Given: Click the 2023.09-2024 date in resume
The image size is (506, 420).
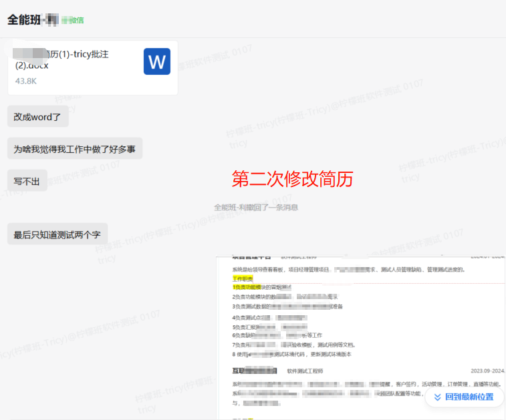Looking at the screenshot, I should [487, 371].
